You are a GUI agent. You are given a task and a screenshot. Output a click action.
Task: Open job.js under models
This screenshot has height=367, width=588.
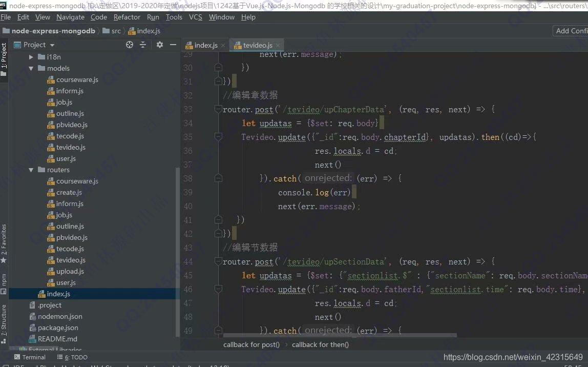point(59,102)
